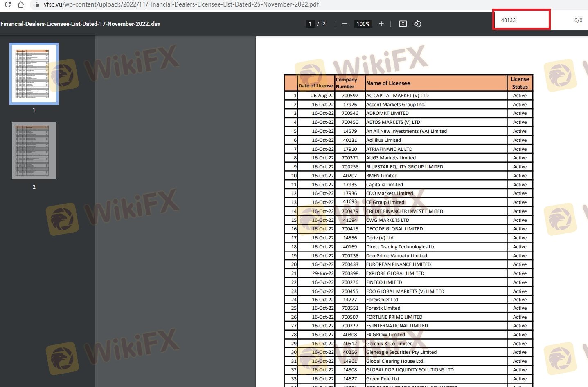This screenshot has height=387, width=588.
Task: Click the Aollikus Limited licensee row
Action: click(x=383, y=140)
